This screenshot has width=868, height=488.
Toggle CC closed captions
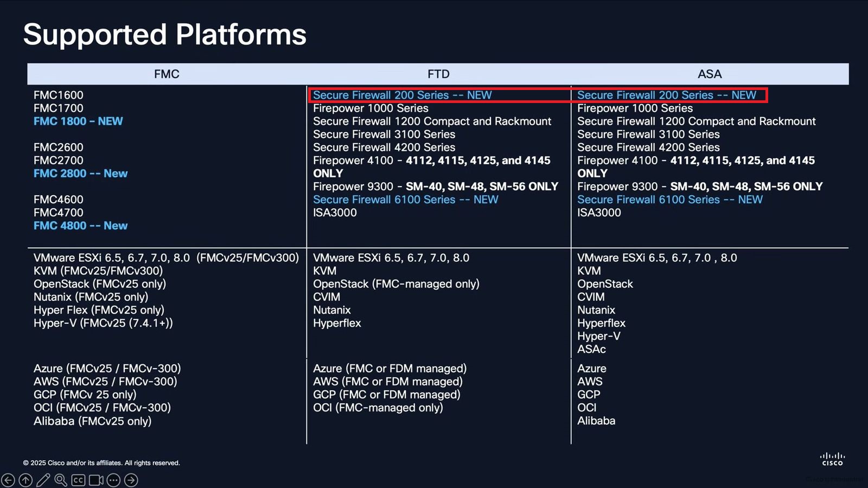point(78,480)
